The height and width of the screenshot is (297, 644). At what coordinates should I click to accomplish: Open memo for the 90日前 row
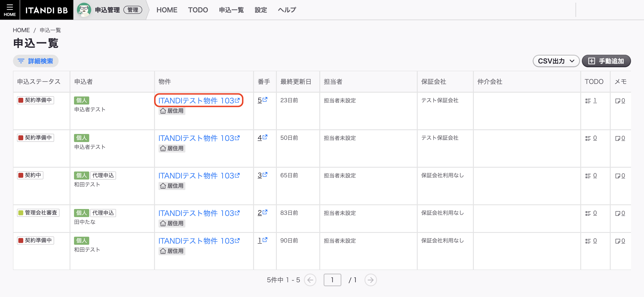(620, 241)
